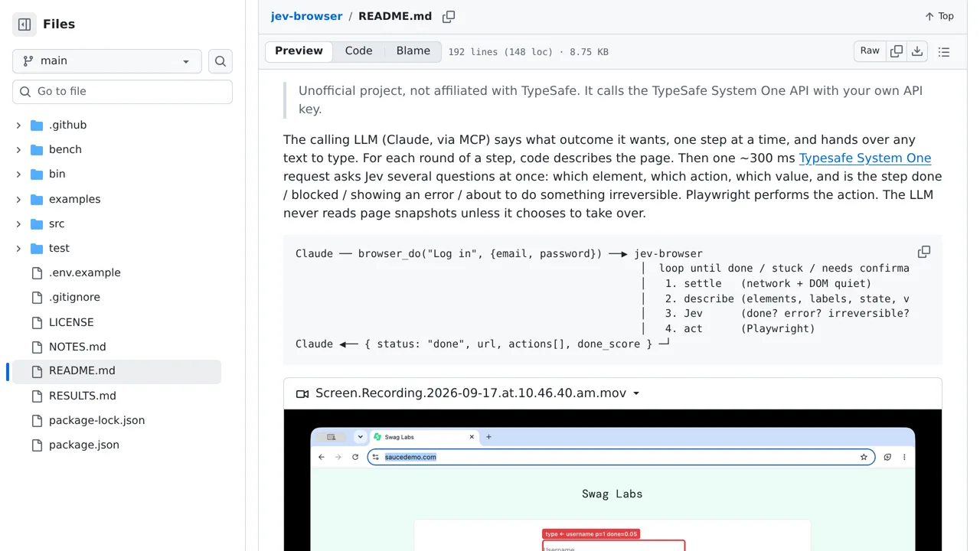Click the examples folder icon
This screenshot has width=980, height=551.
[x=37, y=199]
